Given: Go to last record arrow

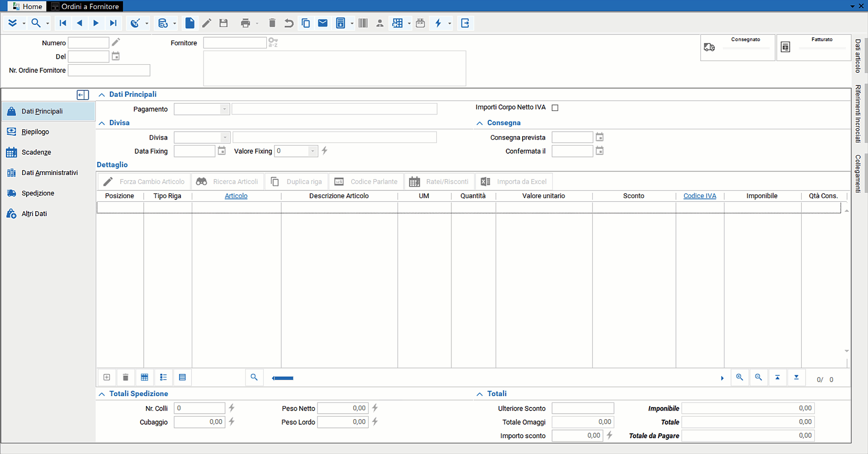Looking at the screenshot, I should 113,23.
